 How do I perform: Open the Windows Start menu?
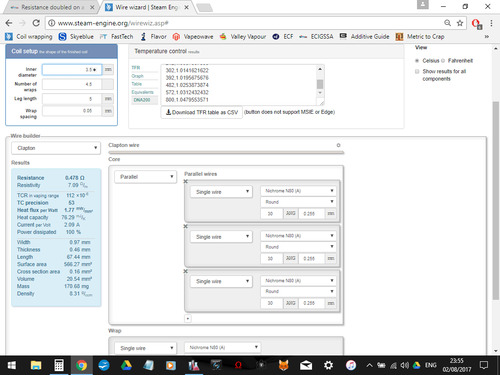12,365
